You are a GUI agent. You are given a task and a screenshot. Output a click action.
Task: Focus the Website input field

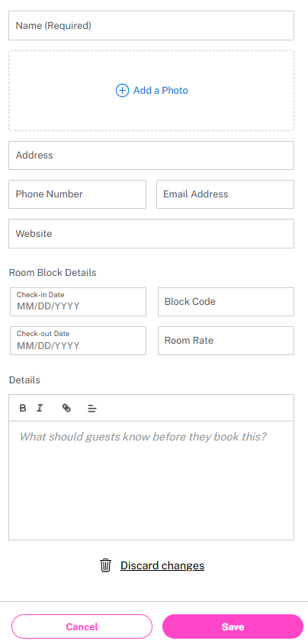(x=151, y=233)
